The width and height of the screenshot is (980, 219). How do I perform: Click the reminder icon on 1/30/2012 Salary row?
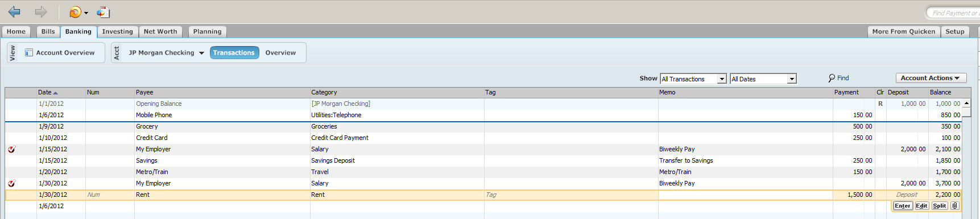click(11, 183)
